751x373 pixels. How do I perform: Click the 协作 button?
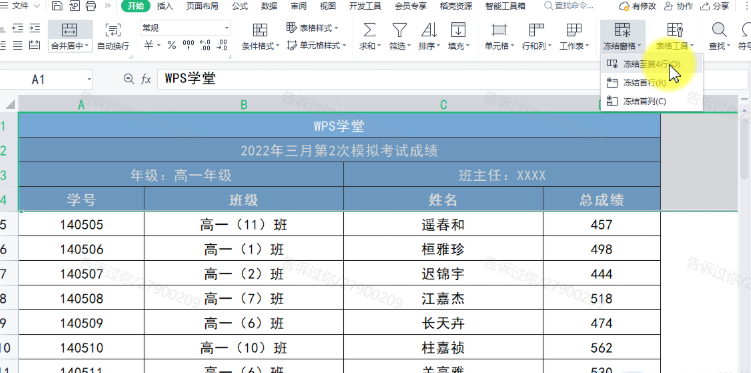[679, 6]
